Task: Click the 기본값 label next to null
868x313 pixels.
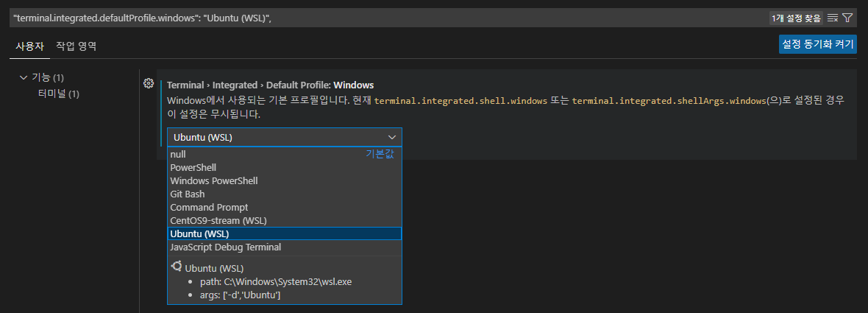Action: [380, 155]
